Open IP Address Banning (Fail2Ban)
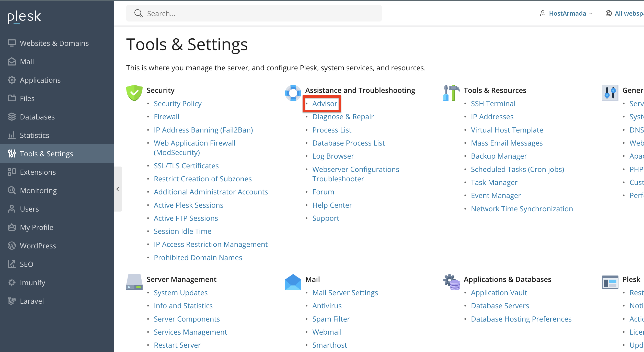The width and height of the screenshot is (644, 352). click(203, 130)
